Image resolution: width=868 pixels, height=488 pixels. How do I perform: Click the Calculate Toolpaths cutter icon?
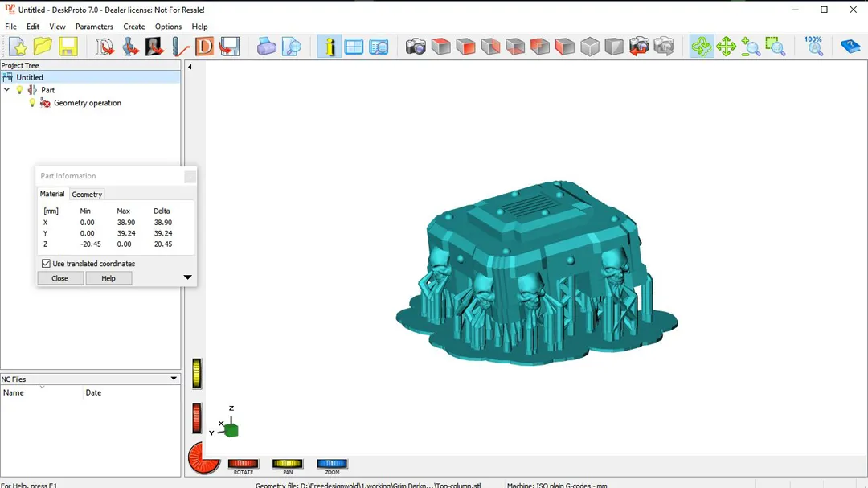179,47
